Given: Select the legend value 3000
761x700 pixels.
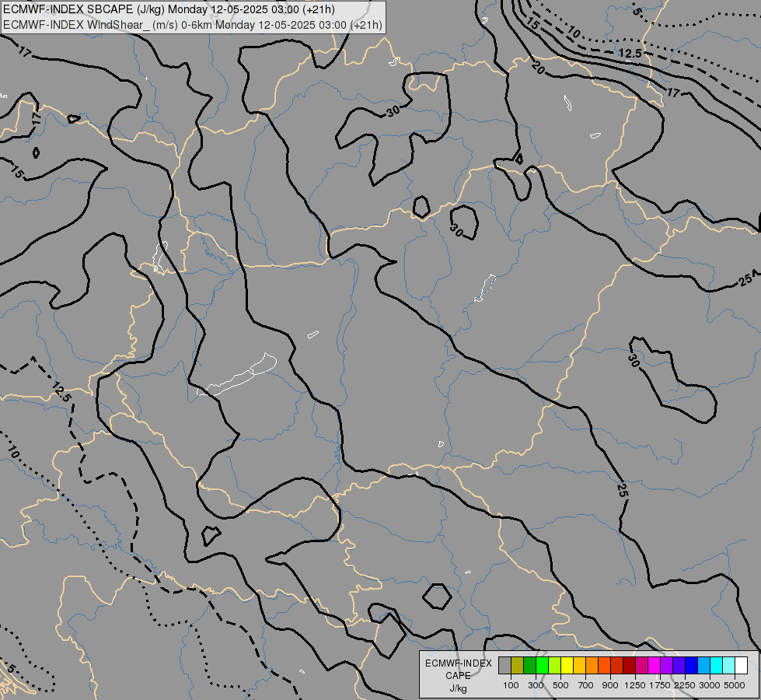Looking at the screenshot, I should [710, 685].
